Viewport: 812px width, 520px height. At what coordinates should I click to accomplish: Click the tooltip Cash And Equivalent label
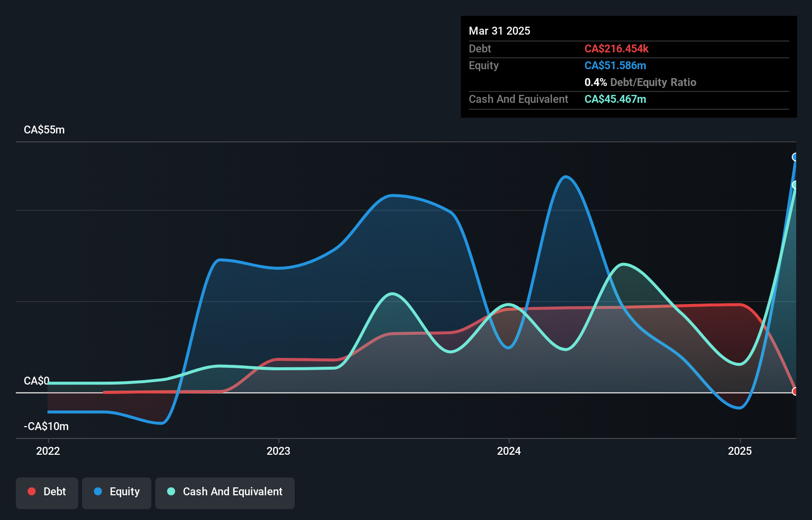pos(518,99)
